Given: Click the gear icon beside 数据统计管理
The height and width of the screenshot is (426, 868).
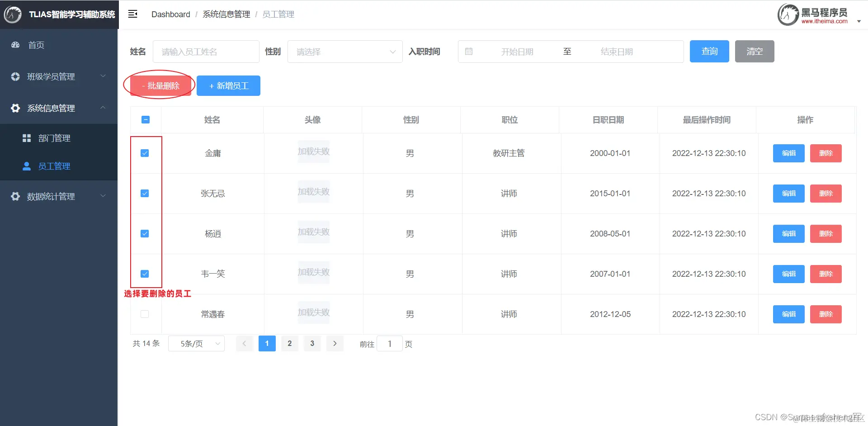Looking at the screenshot, I should [15, 196].
